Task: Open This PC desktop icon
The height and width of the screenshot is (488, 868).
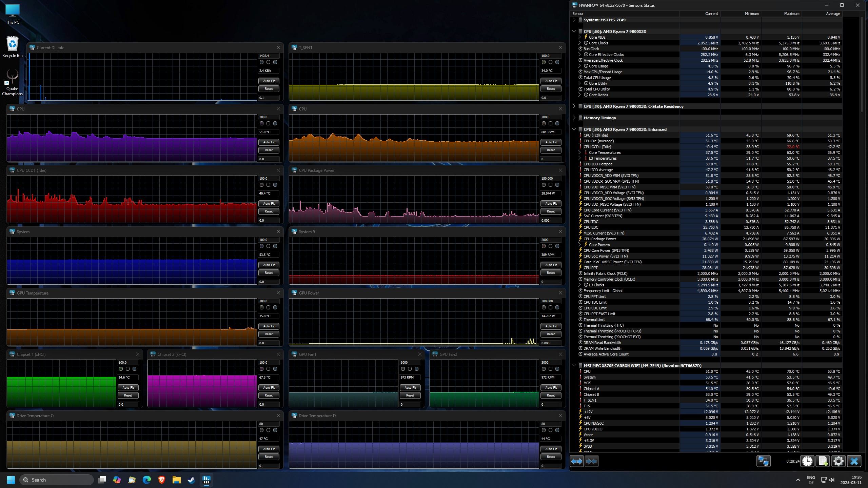Action: point(13,14)
